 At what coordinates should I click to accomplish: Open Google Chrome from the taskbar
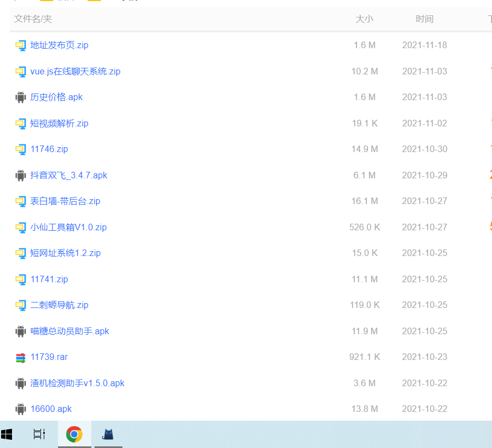point(74,434)
